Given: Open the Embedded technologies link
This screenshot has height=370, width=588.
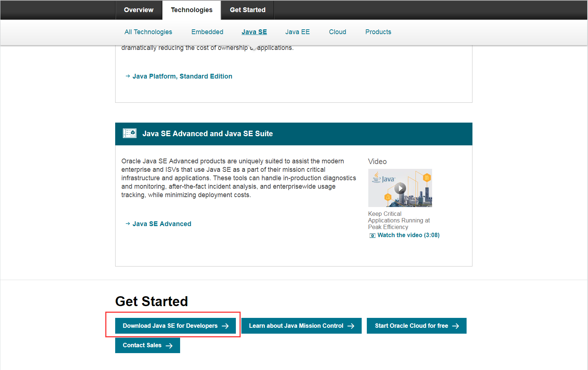Looking at the screenshot, I should click(207, 32).
